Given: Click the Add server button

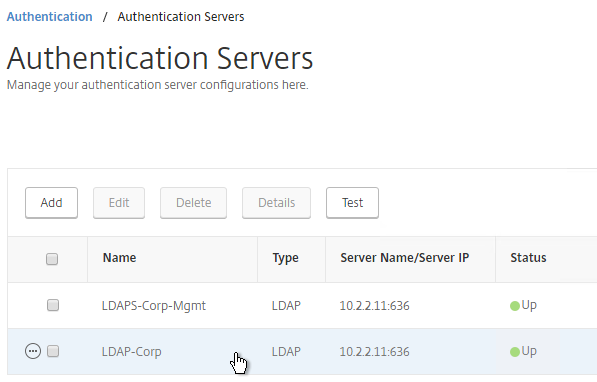Looking at the screenshot, I should coord(51,203).
